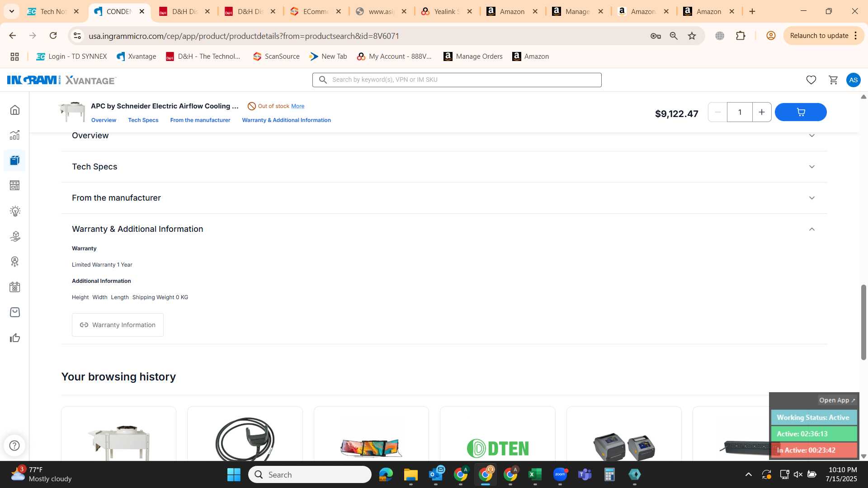
Task: Go back to previous page
Action: 12,36
